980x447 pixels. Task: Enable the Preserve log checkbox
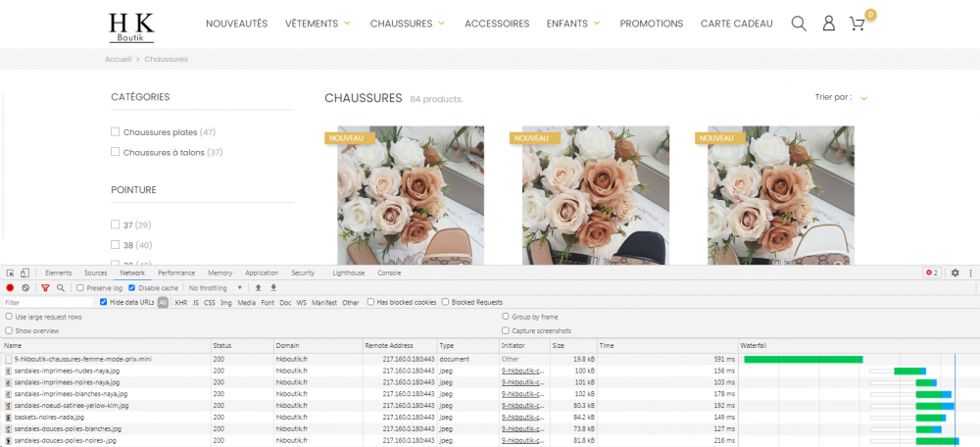pos(80,288)
